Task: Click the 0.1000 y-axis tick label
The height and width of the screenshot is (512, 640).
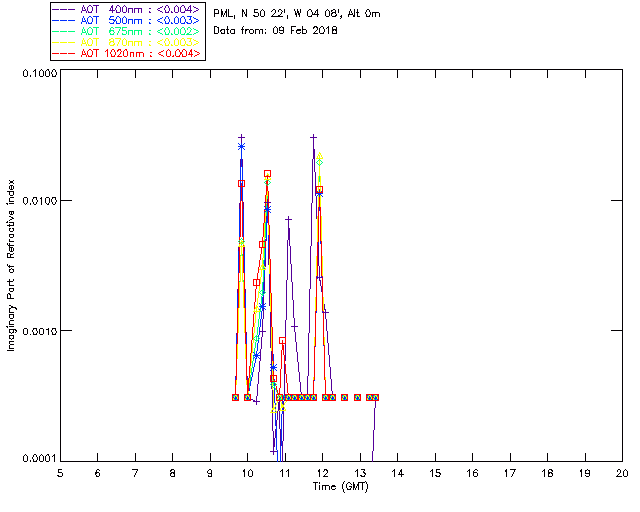Action: [39, 73]
